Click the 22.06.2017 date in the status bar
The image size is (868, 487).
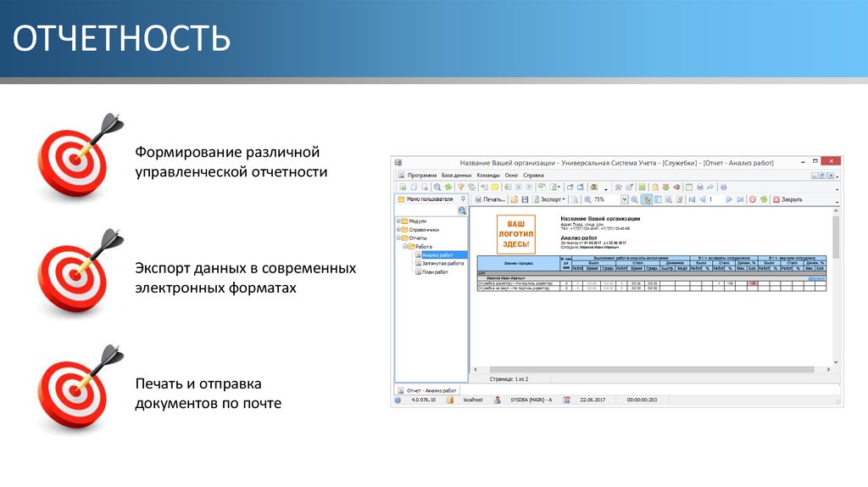pyautogui.click(x=593, y=400)
